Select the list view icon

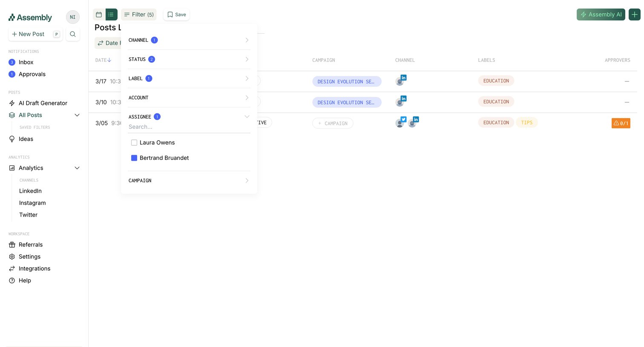(x=111, y=14)
